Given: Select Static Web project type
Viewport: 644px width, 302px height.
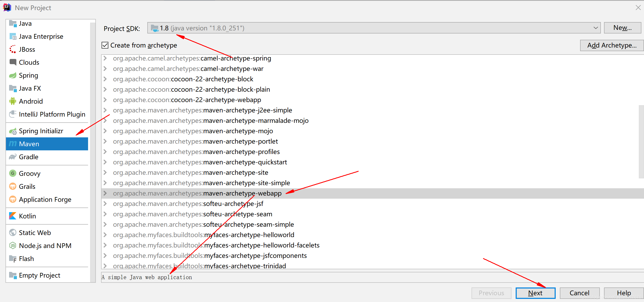Looking at the screenshot, I should [x=47, y=233].
